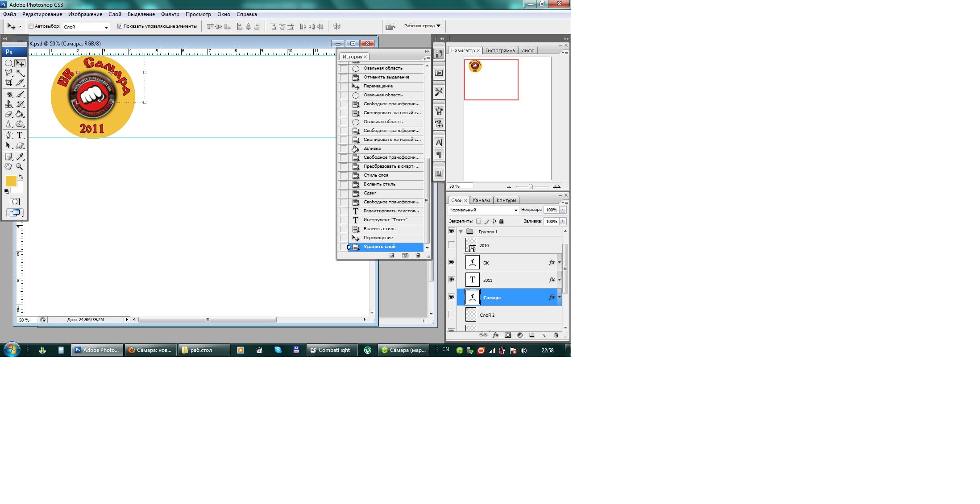Hide the Самара layer eye icon
Viewport: 980px width, 504px height.
tap(451, 297)
